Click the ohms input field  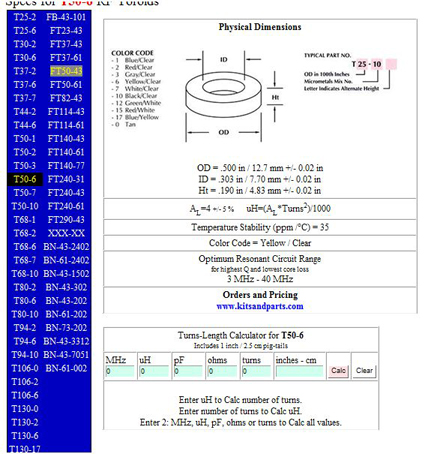pyautogui.click(x=222, y=371)
